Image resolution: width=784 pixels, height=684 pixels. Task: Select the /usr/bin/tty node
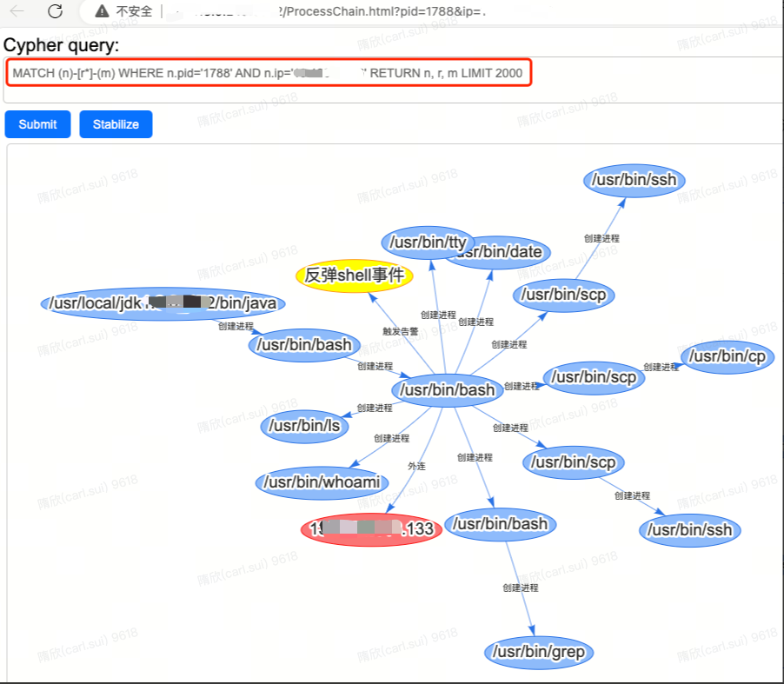428,242
